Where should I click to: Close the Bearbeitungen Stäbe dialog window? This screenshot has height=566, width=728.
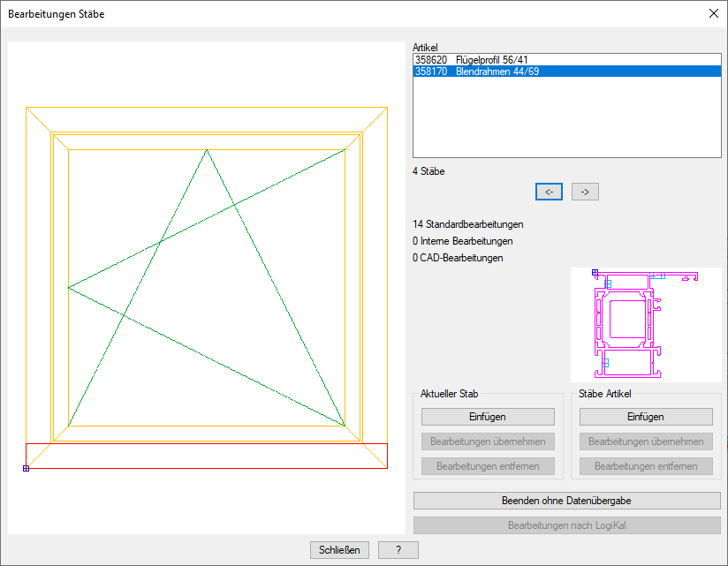click(x=713, y=14)
